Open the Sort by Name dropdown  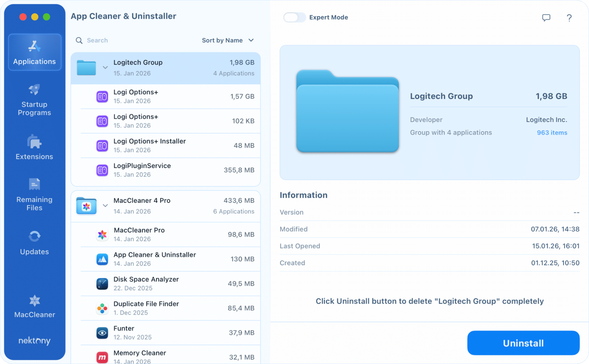pyautogui.click(x=227, y=40)
